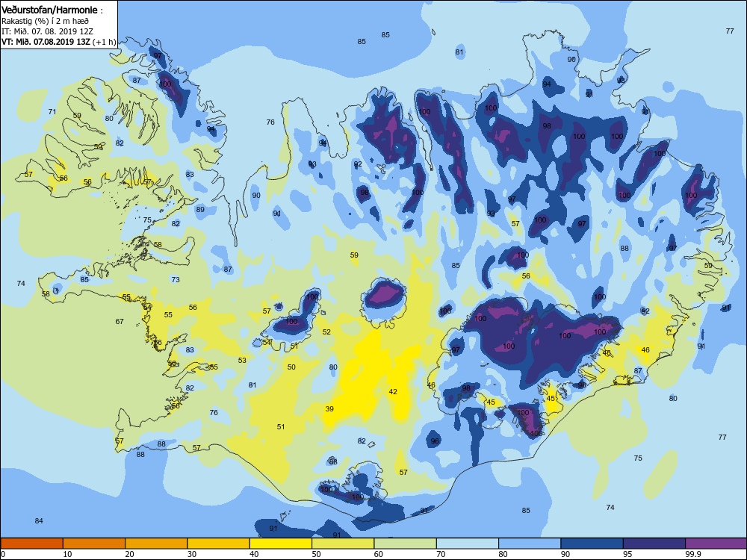Click the legend tick label 95
The image size is (747, 560).
[627, 554]
